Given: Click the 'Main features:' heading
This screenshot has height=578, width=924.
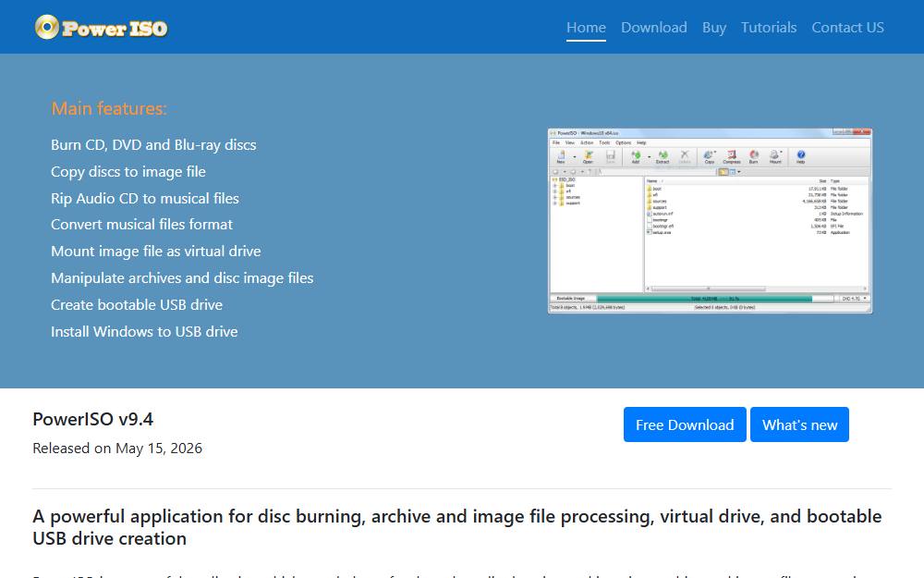Looking at the screenshot, I should [x=109, y=108].
